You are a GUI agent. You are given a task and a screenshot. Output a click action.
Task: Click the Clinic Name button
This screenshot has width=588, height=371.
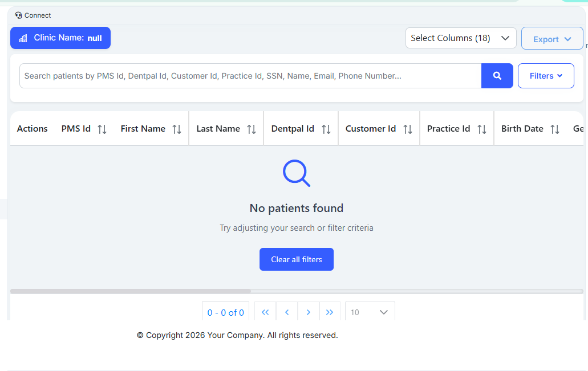point(60,38)
